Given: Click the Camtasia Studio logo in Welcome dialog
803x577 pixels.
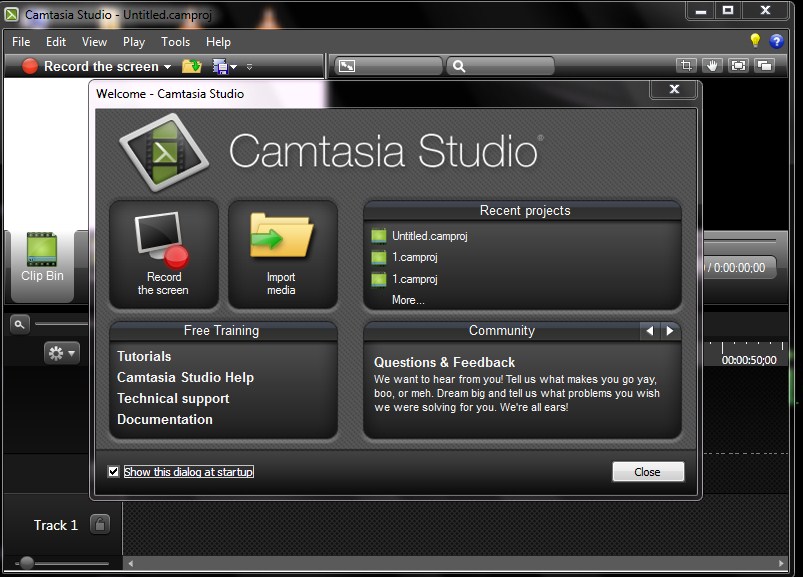Looking at the screenshot, I should coord(164,153).
